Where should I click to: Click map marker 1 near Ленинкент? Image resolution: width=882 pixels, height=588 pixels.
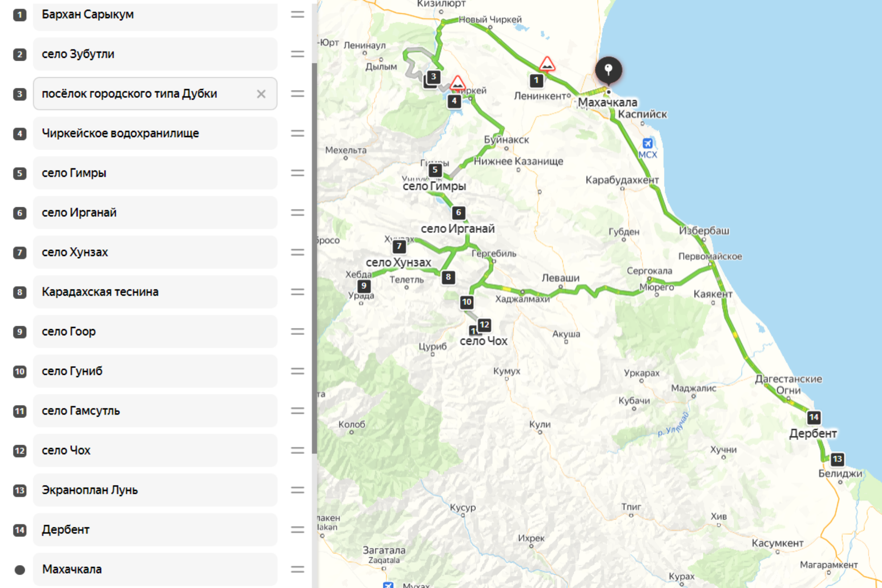pyautogui.click(x=536, y=80)
